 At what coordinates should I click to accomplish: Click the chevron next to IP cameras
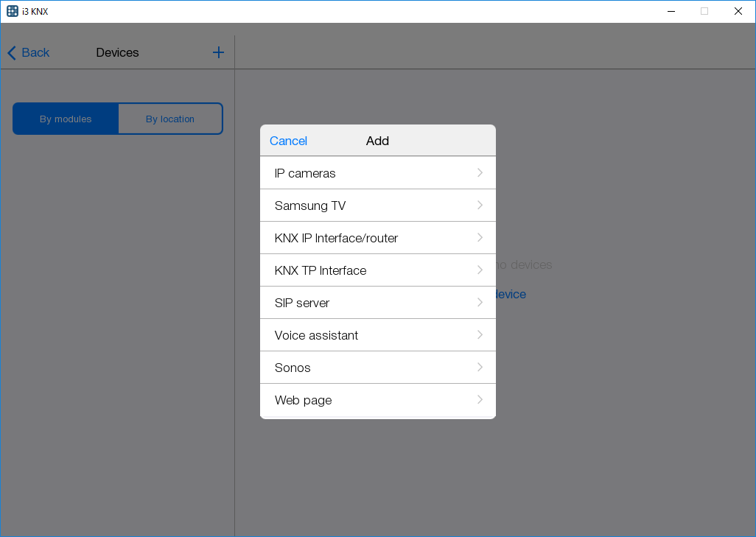point(480,173)
